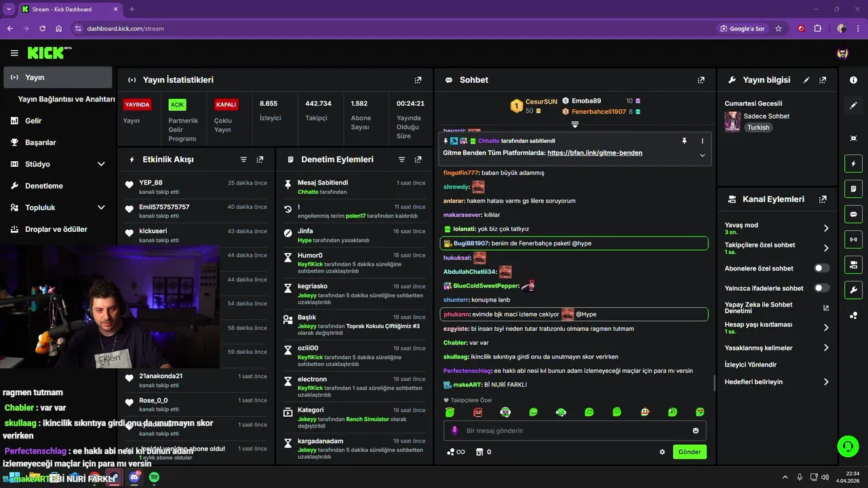868x488 pixels.
Task: Collapse the chat leaderboard arrow
Action: click(x=574, y=124)
